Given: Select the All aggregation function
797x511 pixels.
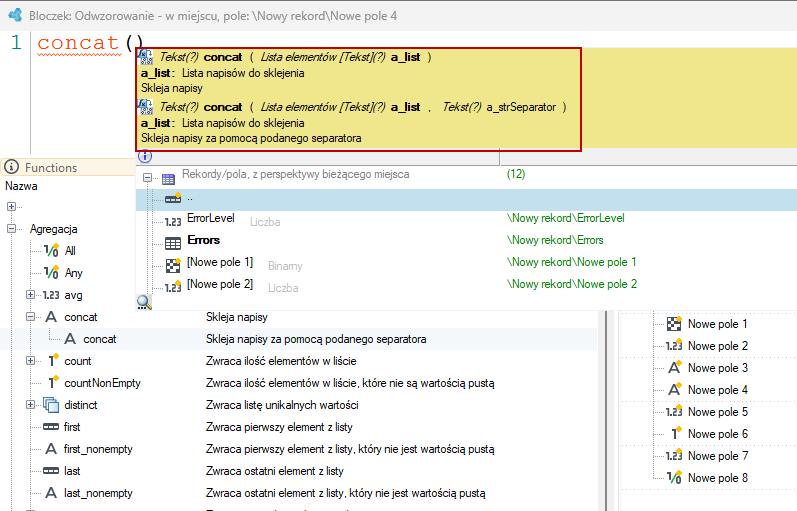Looking at the screenshot, I should tap(70, 251).
